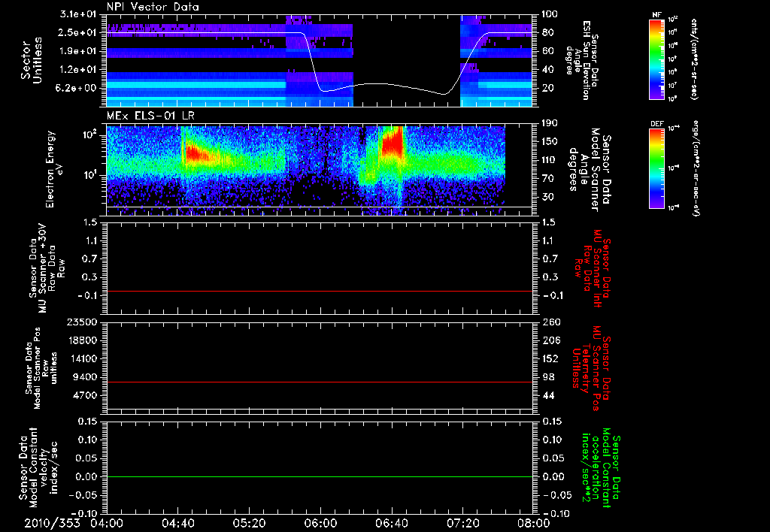Click the "9400" scanner position tick label
Viewport: 770px width, 532px height.
click(86, 377)
